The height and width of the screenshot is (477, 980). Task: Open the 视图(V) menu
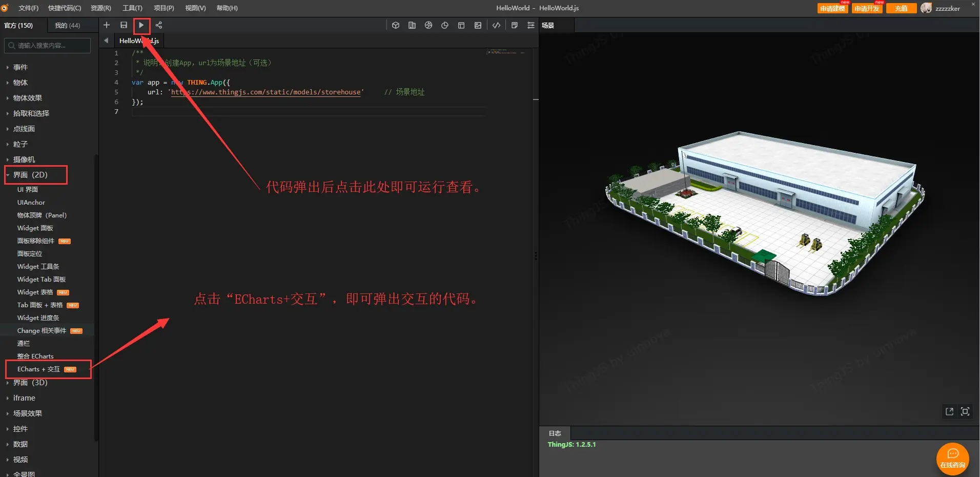(x=195, y=8)
